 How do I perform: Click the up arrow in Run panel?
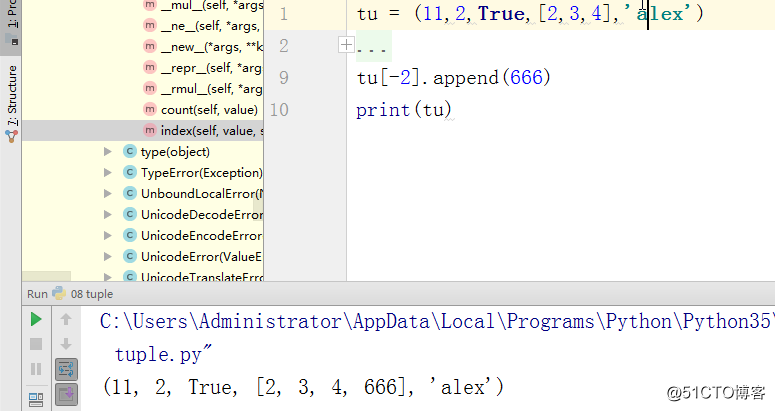(x=66, y=319)
